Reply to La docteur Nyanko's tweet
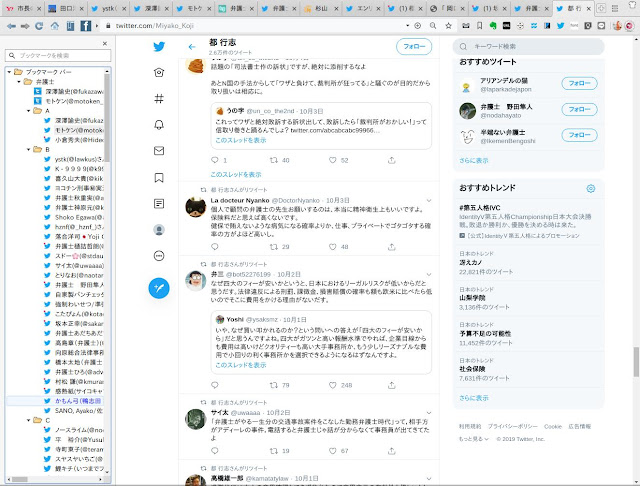The height and width of the screenshot is (486, 640). 215,246
